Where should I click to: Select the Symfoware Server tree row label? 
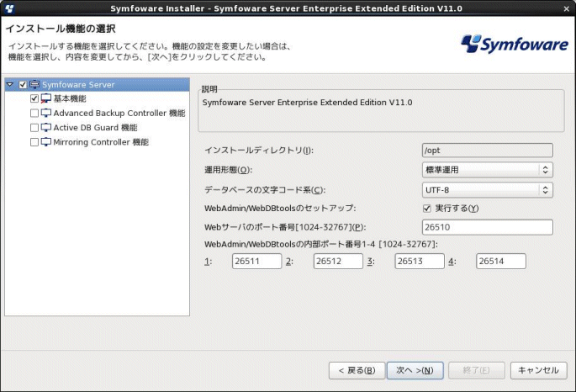[x=78, y=84]
